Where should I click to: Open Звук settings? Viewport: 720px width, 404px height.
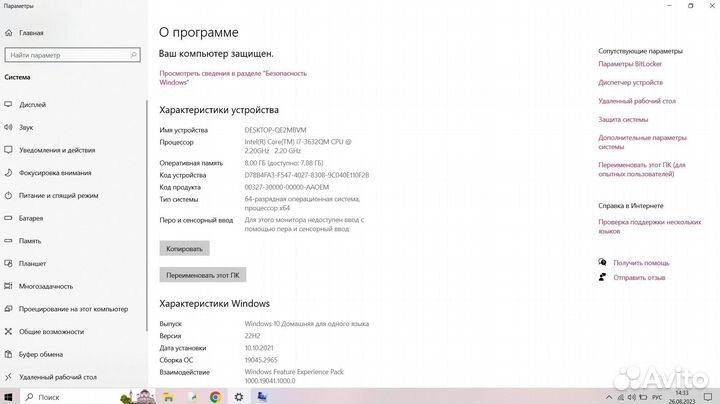[x=26, y=128]
